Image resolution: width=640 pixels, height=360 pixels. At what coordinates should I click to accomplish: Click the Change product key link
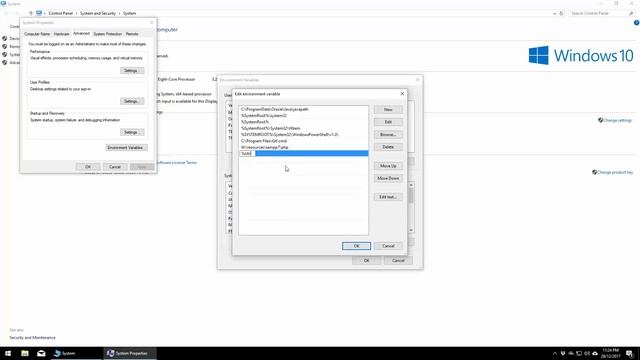click(615, 172)
